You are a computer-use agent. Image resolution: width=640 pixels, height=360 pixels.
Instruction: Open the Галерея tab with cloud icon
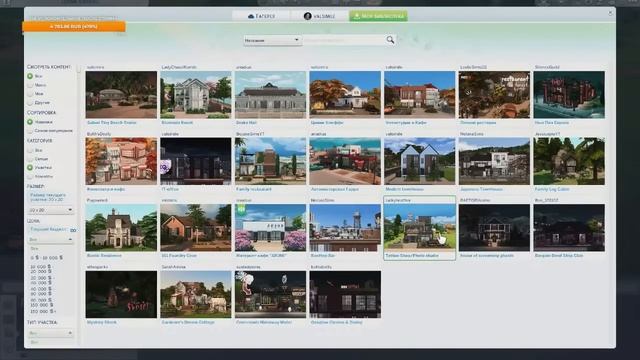pos(261,16)
